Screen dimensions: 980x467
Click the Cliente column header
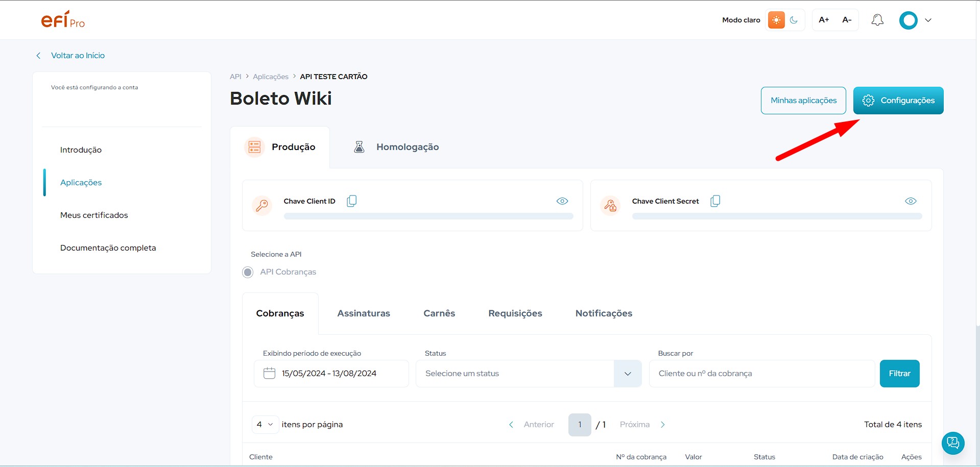click(x=260, y=457)
